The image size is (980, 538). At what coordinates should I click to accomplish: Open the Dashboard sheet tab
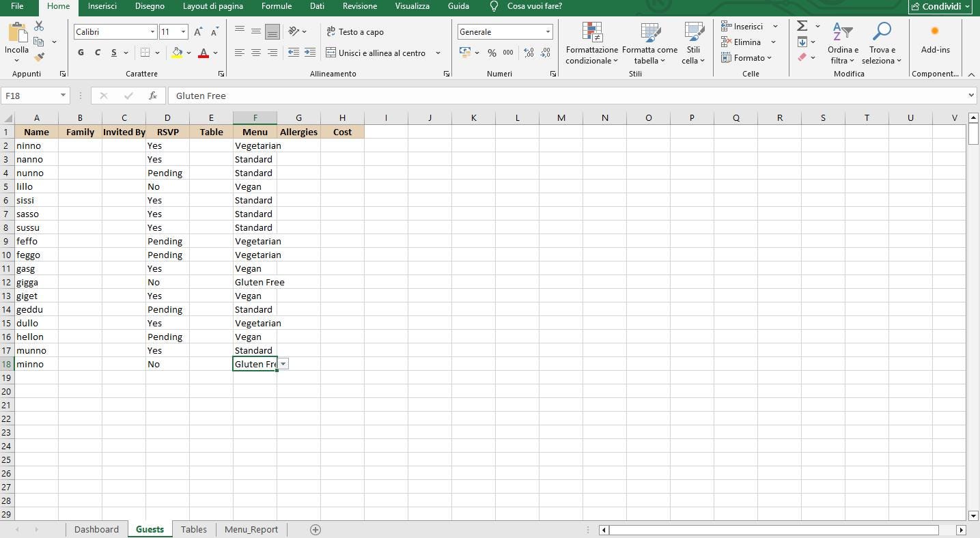pyautogui.click(x=96, y=529)
